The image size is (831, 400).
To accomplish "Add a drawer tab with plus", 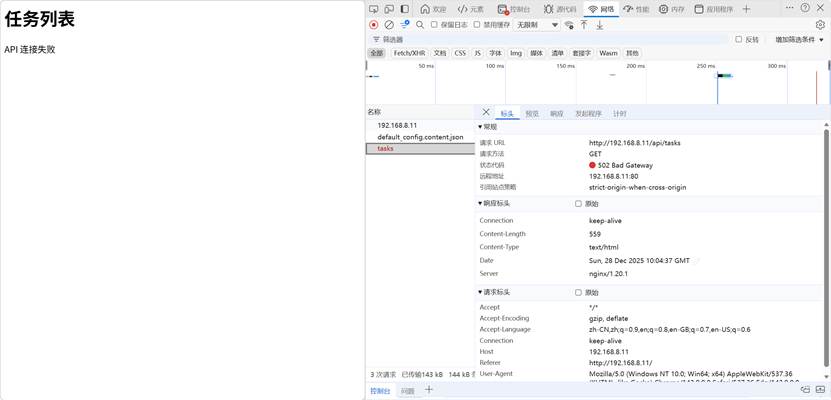I will point(429,389).
